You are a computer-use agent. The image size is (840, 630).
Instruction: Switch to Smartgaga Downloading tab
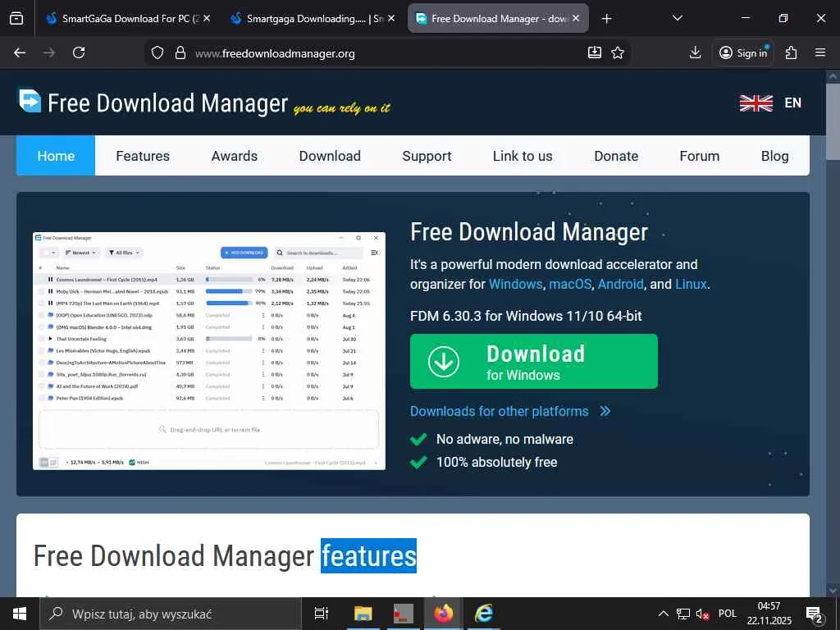coord(313,18)
